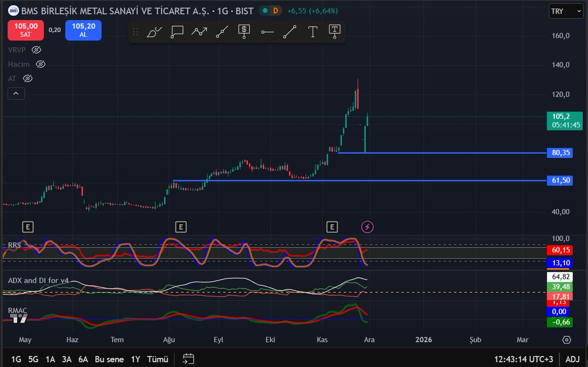Select the 6A time range
This screenshot has height=367, width=588.
(x=83, y=359)
